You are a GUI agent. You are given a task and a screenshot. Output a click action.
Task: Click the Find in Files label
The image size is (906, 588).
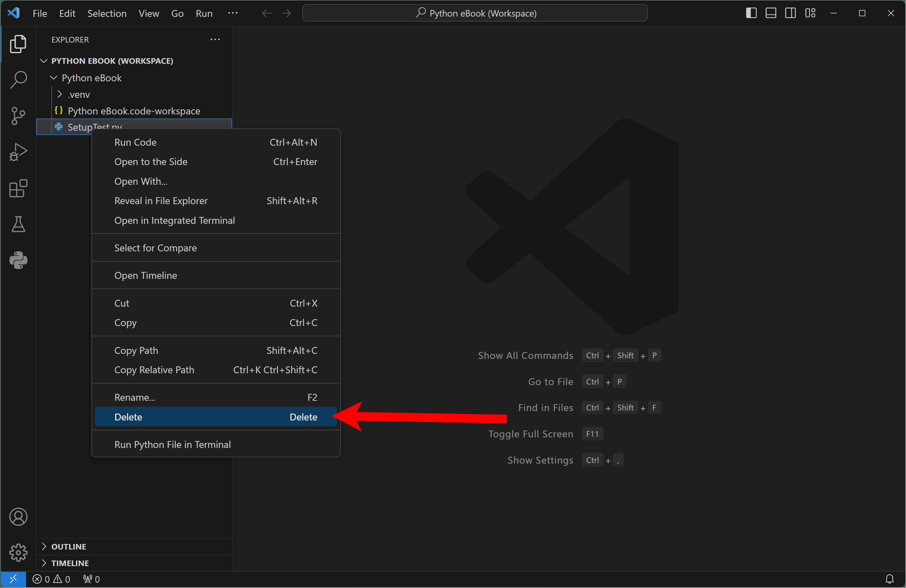click(x=546, y=408)
